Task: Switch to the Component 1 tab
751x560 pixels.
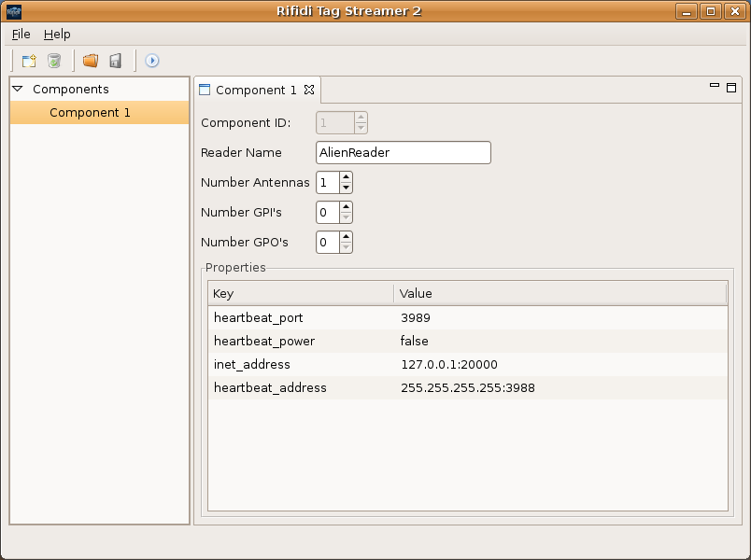Action: (255, 91)
